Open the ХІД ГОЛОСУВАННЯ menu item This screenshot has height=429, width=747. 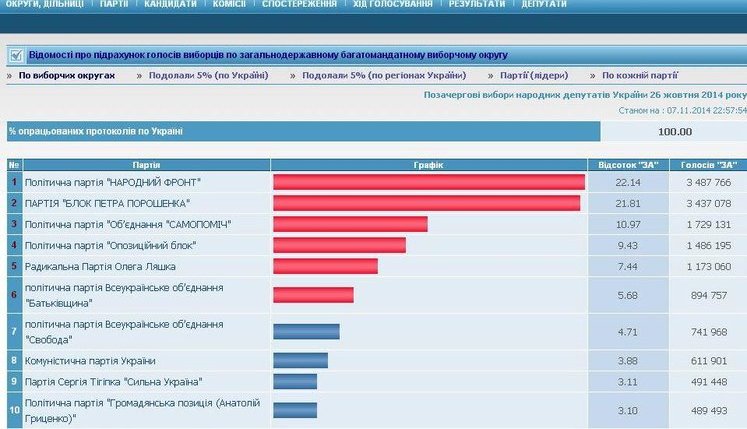[x=393, y=4]
